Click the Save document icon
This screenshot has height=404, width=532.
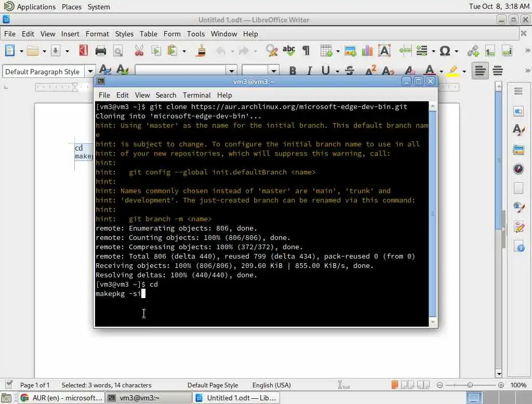pyautogui.click(x=56, y=51)
